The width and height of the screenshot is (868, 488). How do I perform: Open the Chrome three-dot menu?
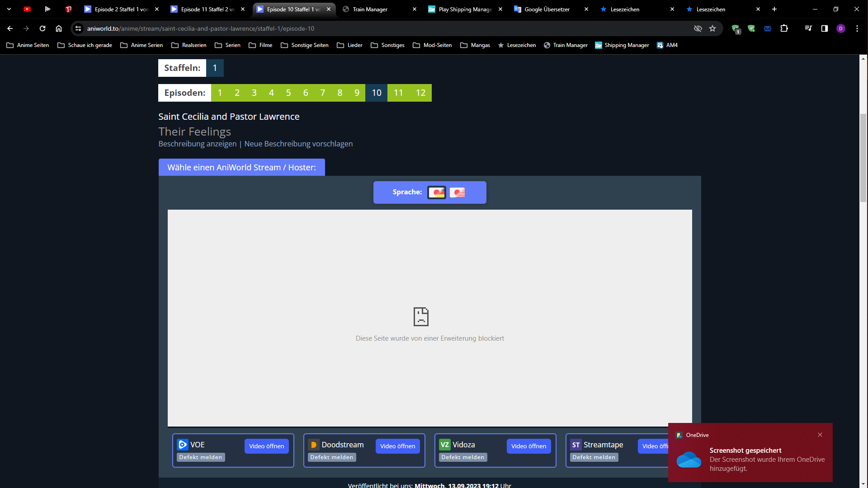[857, 28]
